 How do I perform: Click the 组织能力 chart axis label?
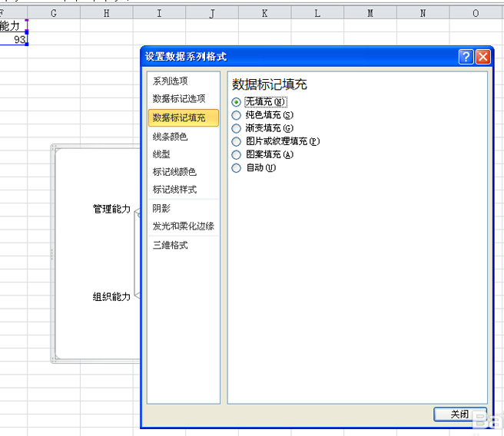pyautogui.click(x=111, y=296)
